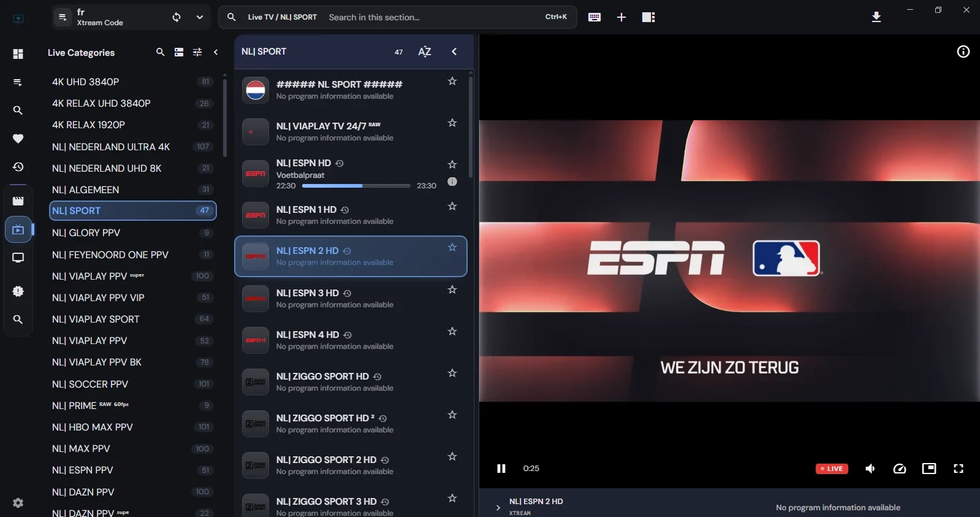
Task: Favorite the NL| ESPN 1 HD channel
Action: (x=452, y=206)
